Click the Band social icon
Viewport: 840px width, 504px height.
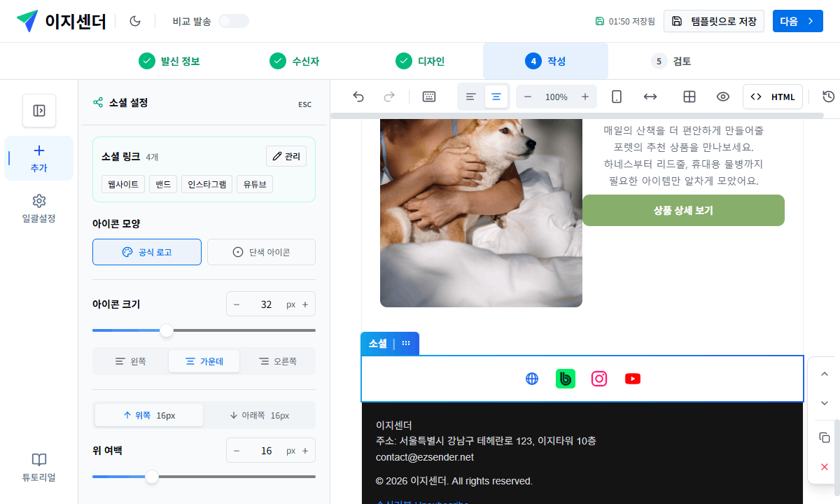coord(566,379)
